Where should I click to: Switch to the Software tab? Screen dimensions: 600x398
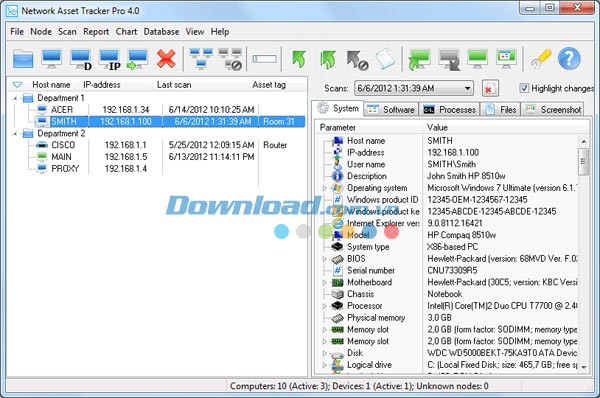pyautogui.click(x=391, y=110)
